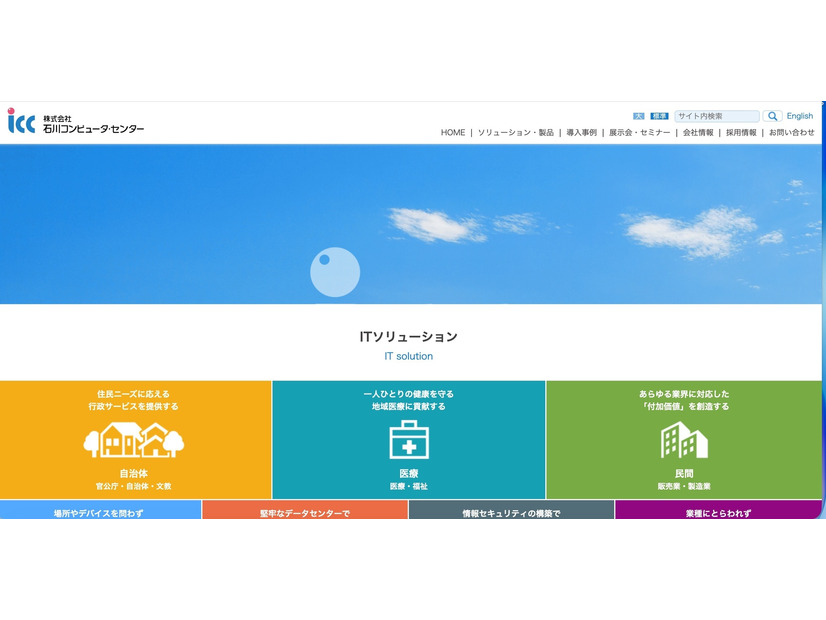Switch site language to English
Screen dimensions: 826x620
[x=800, y=116]
